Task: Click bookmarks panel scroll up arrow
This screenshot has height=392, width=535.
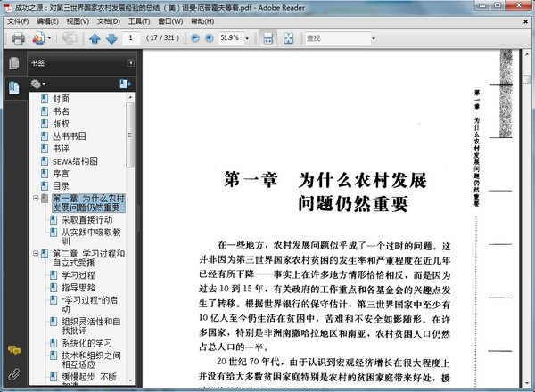Action: (x=130, y=97)
